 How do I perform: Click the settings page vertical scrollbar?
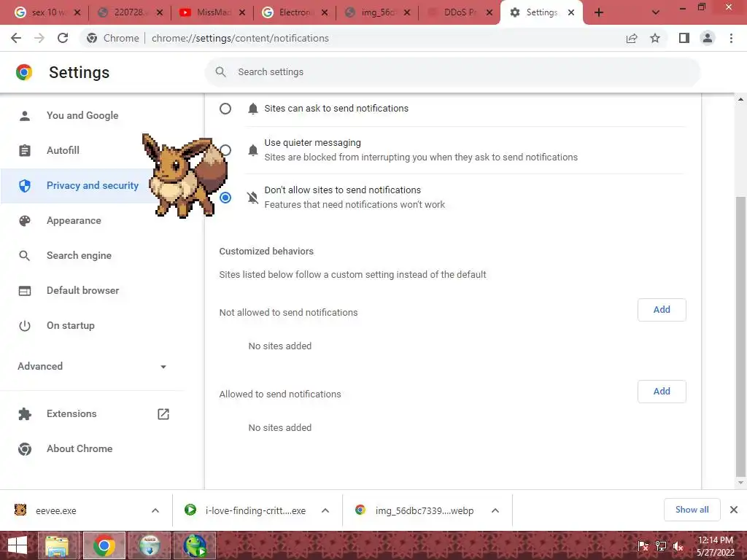pyautogui.click(x=740, y=335)
